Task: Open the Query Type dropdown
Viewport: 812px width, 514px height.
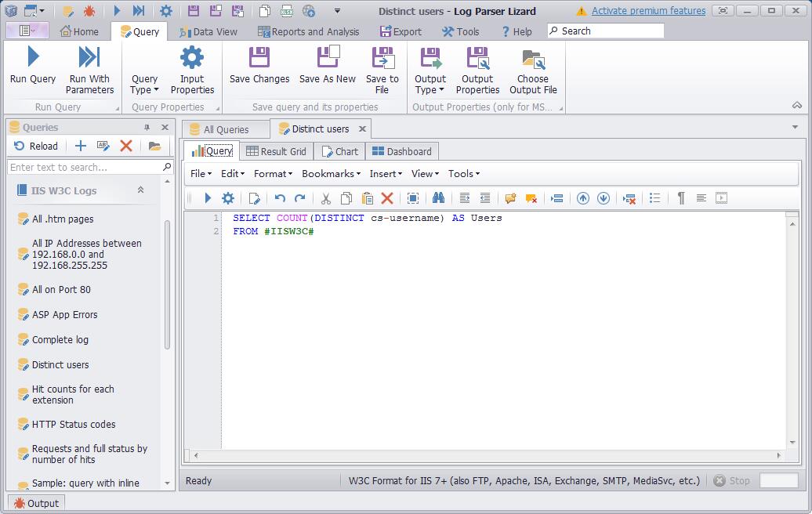Action: pyautogui.click(x=144, y=84)
